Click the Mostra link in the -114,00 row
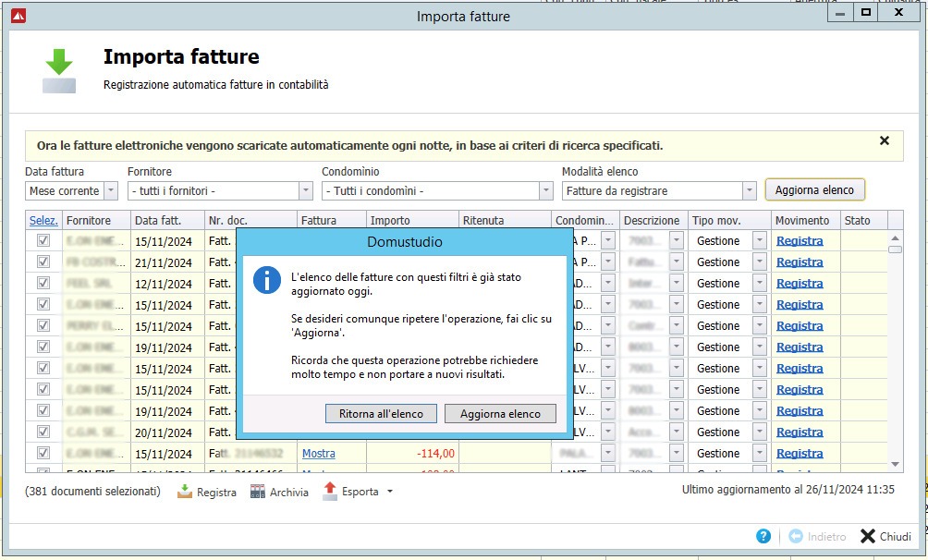Screen dimensions: 928x560 pos(318,453)
